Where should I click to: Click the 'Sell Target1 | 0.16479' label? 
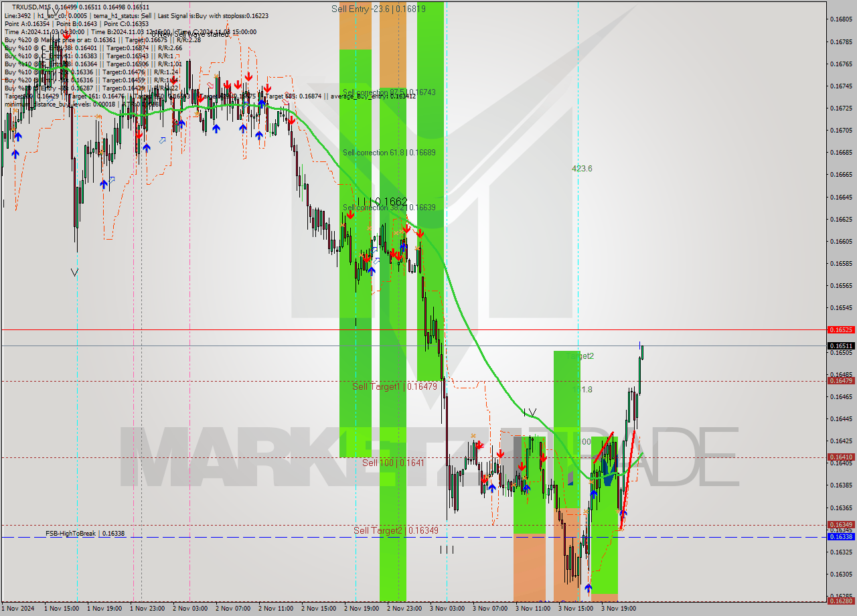(394, 386)
